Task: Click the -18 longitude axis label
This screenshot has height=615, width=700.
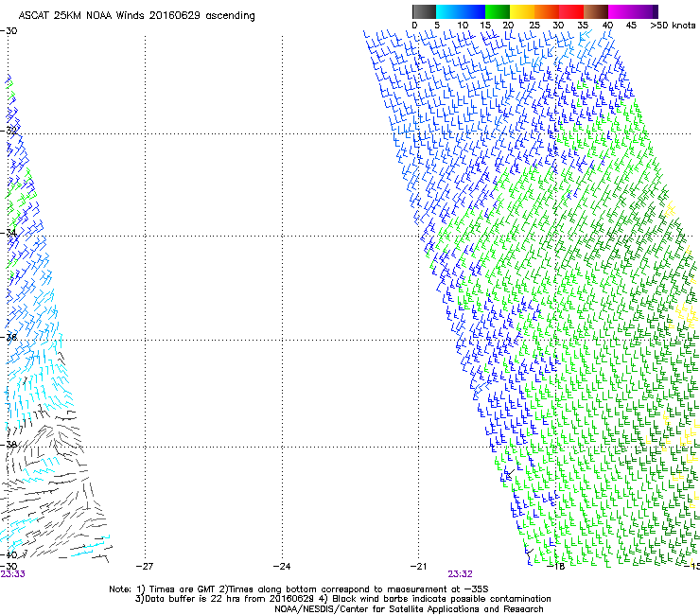Action: 556,567
